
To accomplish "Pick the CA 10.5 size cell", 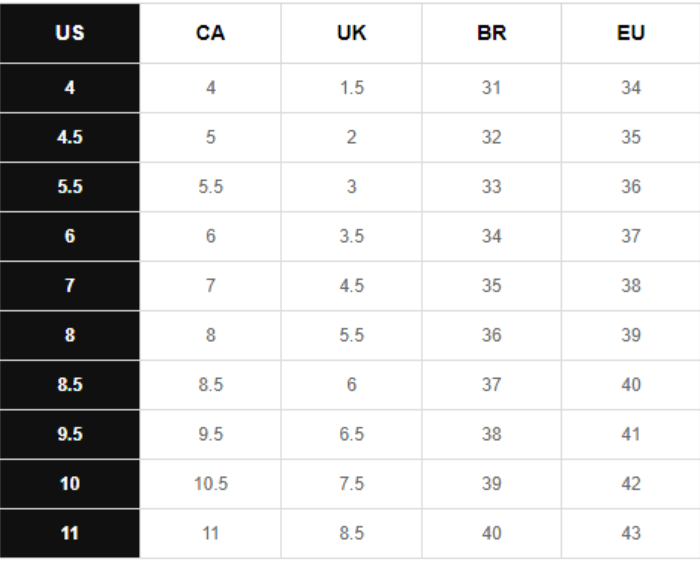I will (x=210, y=484).
